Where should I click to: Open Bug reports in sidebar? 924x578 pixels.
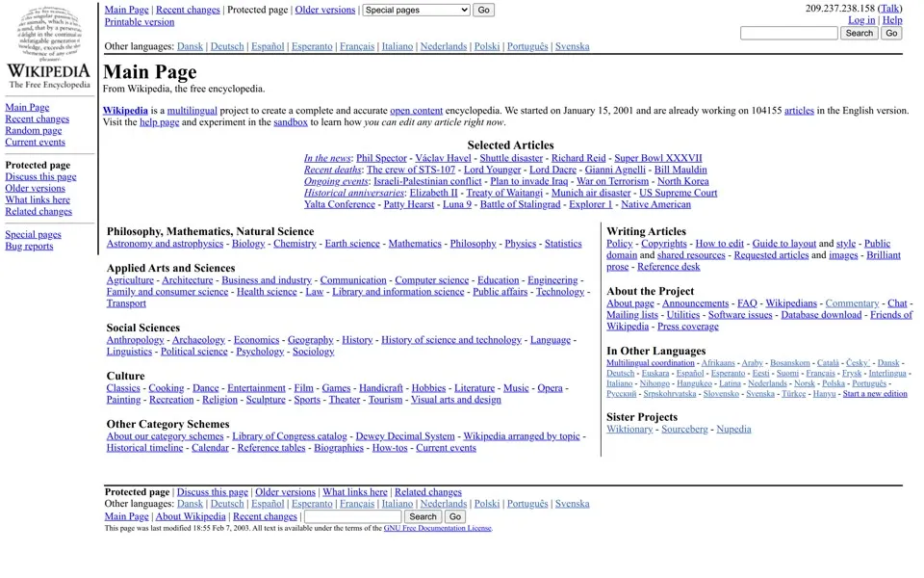(30, 247)
